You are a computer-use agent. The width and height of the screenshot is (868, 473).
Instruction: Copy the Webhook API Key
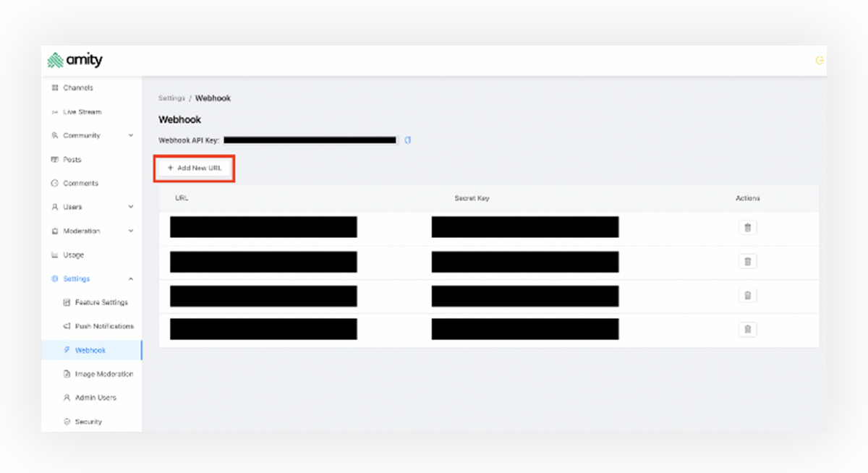click(x=408, y=140)
